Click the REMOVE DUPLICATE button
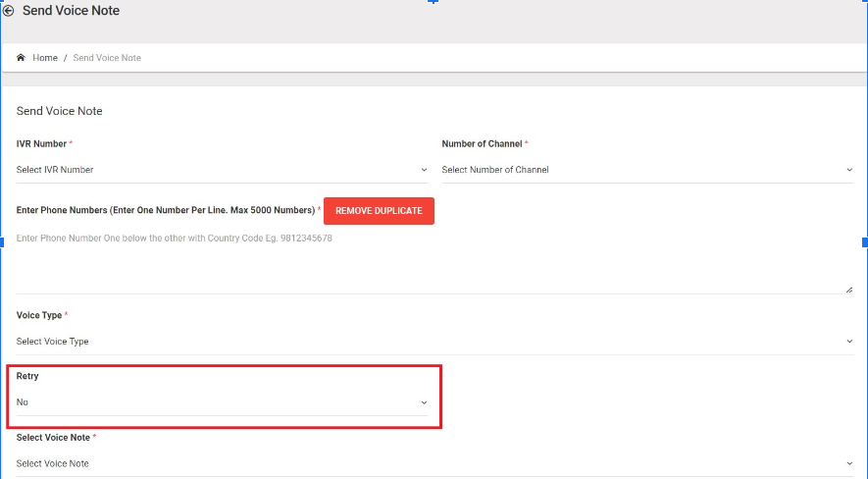The image size is (868, 479). [379, 211]
